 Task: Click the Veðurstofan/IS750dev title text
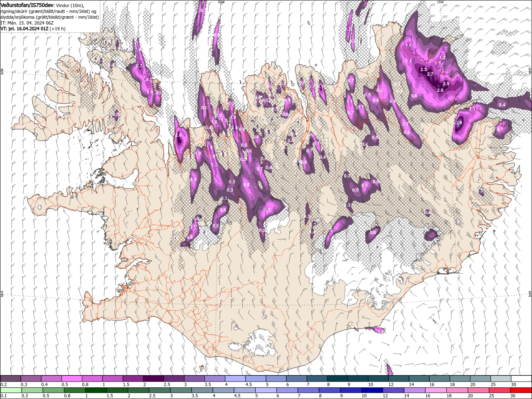(27, 5)
